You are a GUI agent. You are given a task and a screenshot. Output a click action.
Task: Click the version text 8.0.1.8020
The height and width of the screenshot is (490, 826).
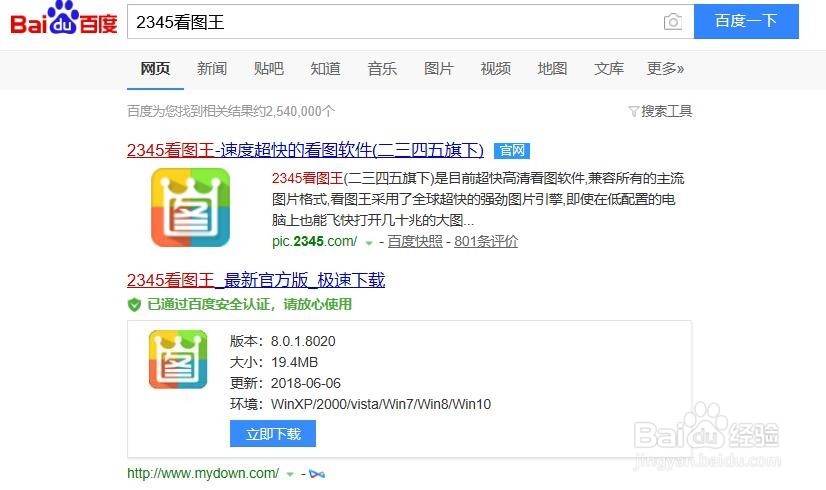click(303, 341)
